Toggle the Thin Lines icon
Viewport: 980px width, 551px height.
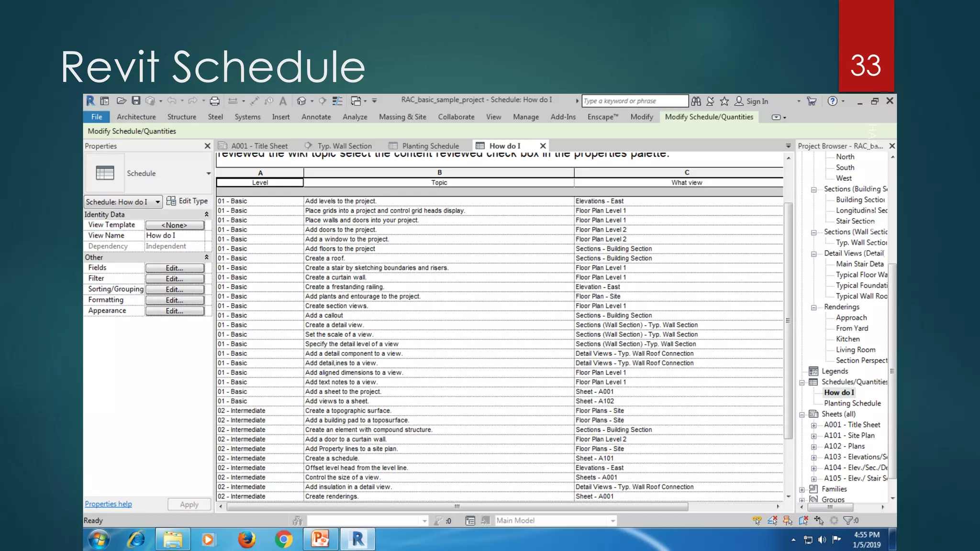tap(337, 101)
